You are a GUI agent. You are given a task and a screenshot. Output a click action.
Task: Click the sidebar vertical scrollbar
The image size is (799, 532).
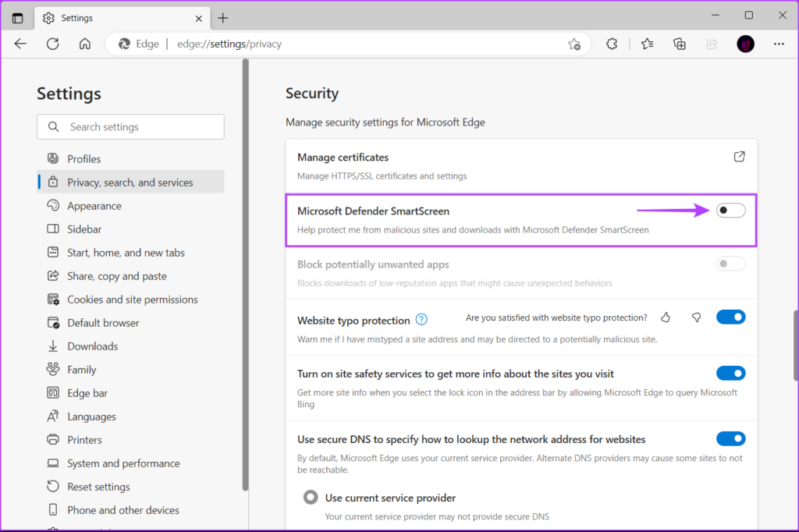(246, 275)
